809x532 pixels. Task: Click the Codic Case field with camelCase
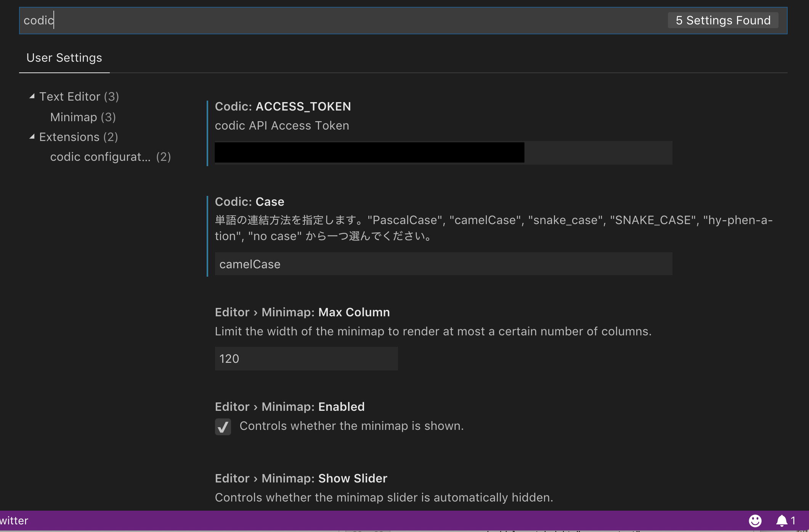click(443, 264)
